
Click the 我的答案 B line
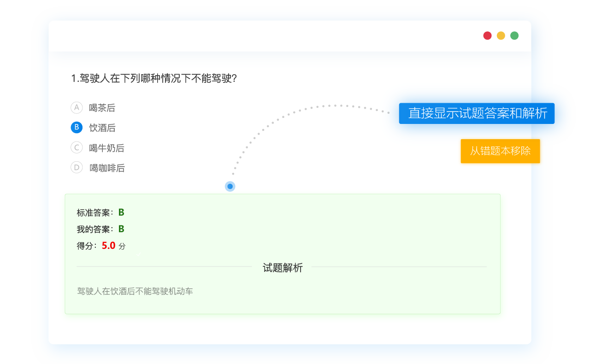100,229
